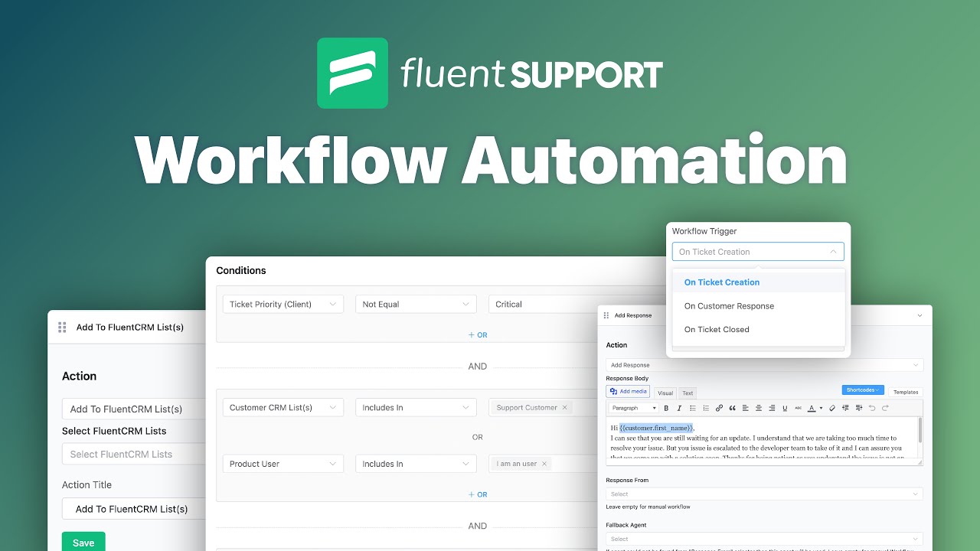The width and height of the screenshot is (980, 551).
Task: Collapse the Add Response panel chevron
Action: point(920,315)
